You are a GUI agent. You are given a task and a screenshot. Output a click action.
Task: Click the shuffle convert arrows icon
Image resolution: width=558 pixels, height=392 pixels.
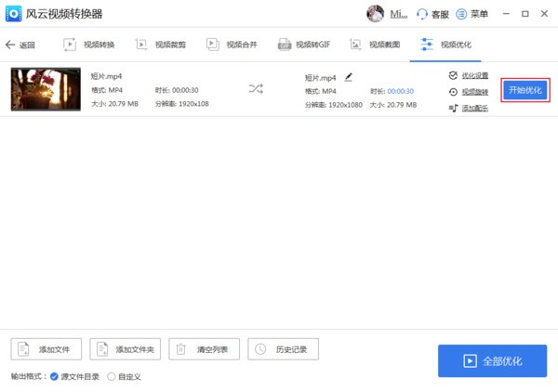tap(256, 89)
